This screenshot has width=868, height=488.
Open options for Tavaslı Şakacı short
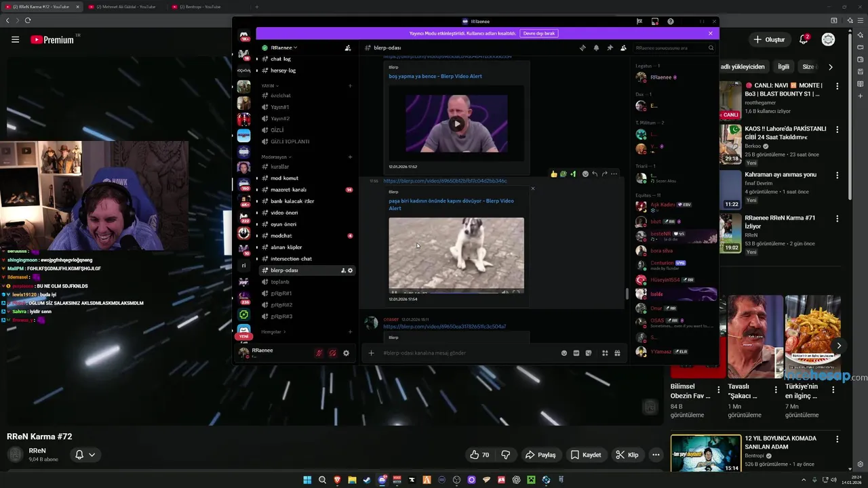pos(776,390)
